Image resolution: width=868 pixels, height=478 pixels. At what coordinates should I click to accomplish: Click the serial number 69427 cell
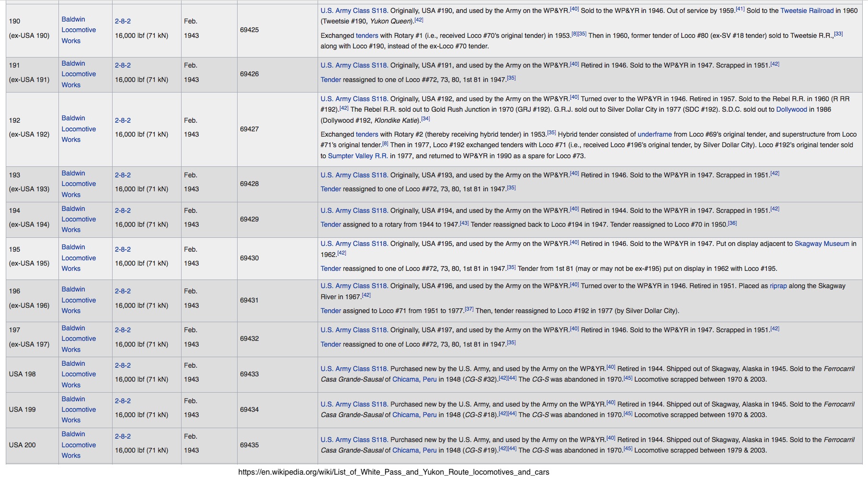pos(249,129)
